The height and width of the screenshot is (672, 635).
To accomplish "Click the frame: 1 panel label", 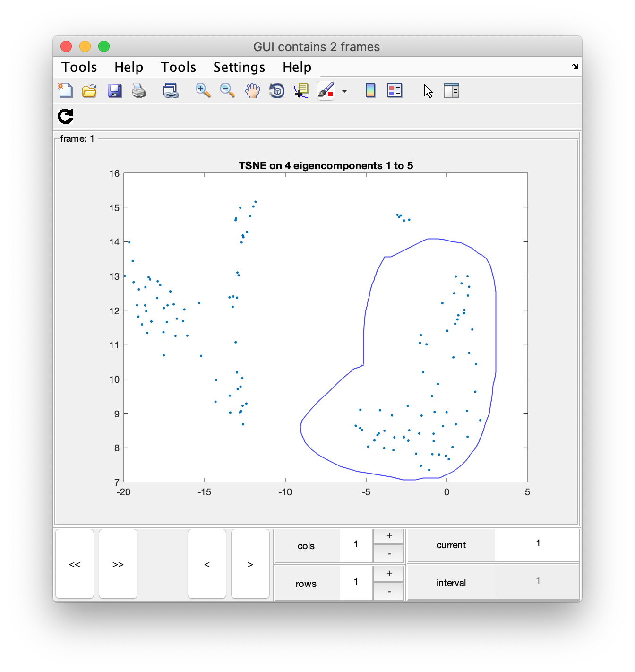I will [77, 138].
